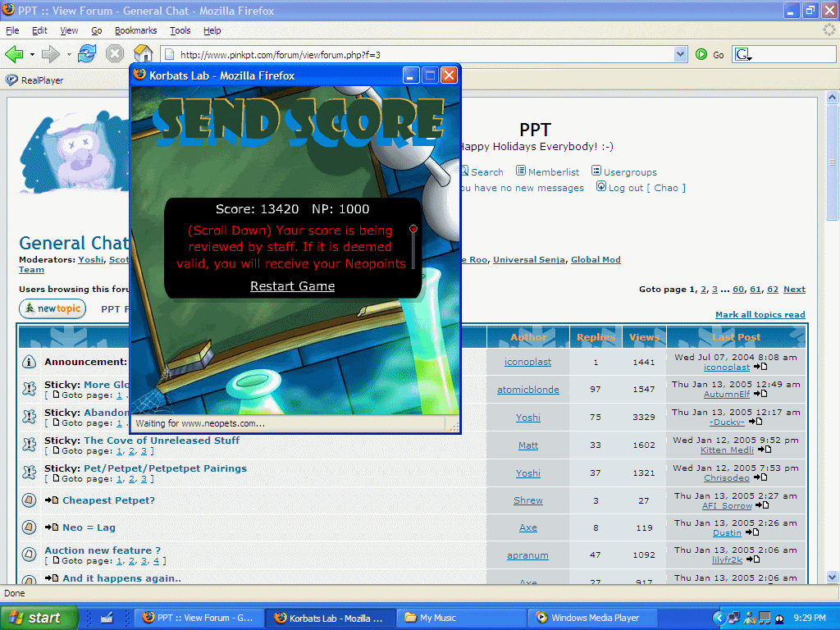The height and width of the screenshot is (630, 840).
Task: Open the View menu
Action: pos(69,30)
